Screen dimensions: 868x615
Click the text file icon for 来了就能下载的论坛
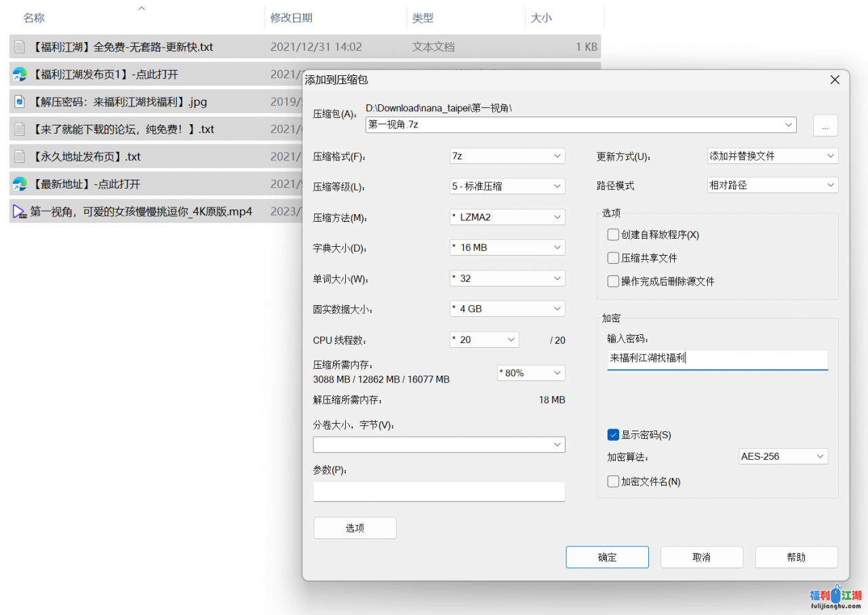click(x=20, y=129)
